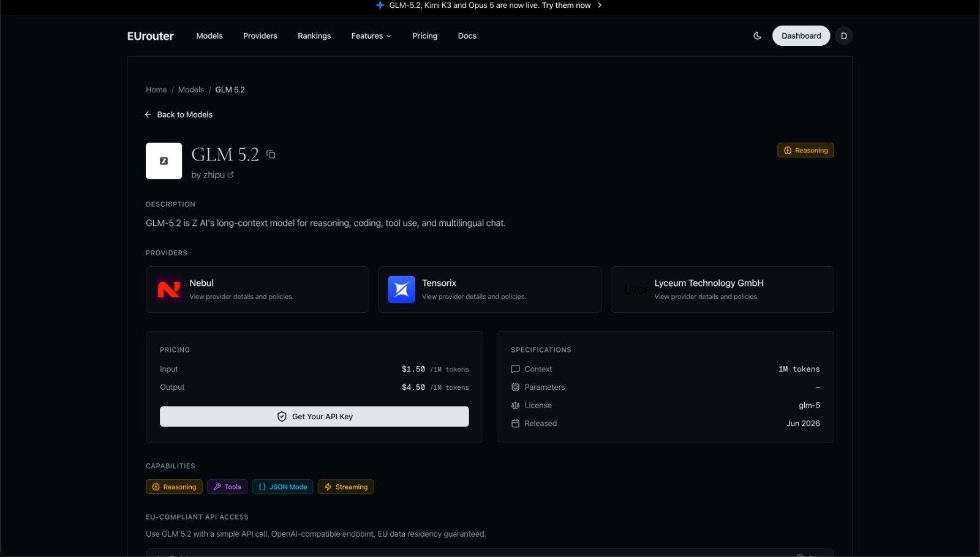Click the by zhipu author text
This screenshot has width=980, height=557.
[x=208, y=175]
